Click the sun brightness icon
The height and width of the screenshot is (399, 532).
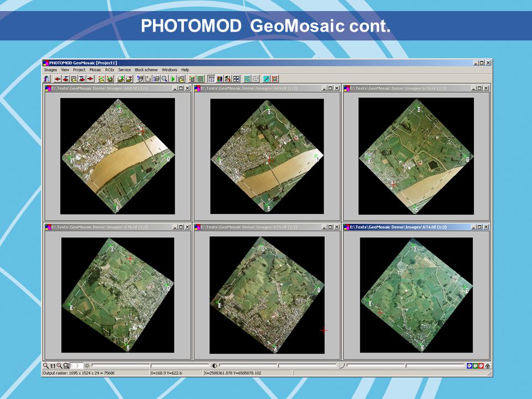(87, 366)
